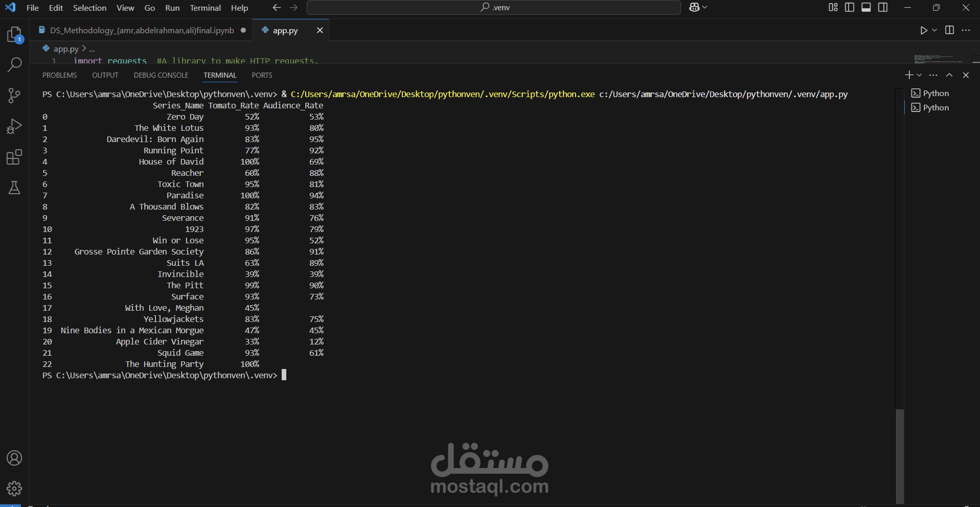980x507 pixels.
Task: Open the Selection menu
Action: pos(89,8)
